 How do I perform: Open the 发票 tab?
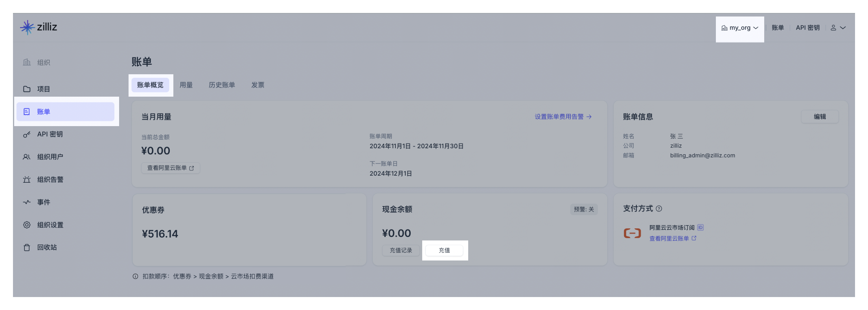point(258,85)
